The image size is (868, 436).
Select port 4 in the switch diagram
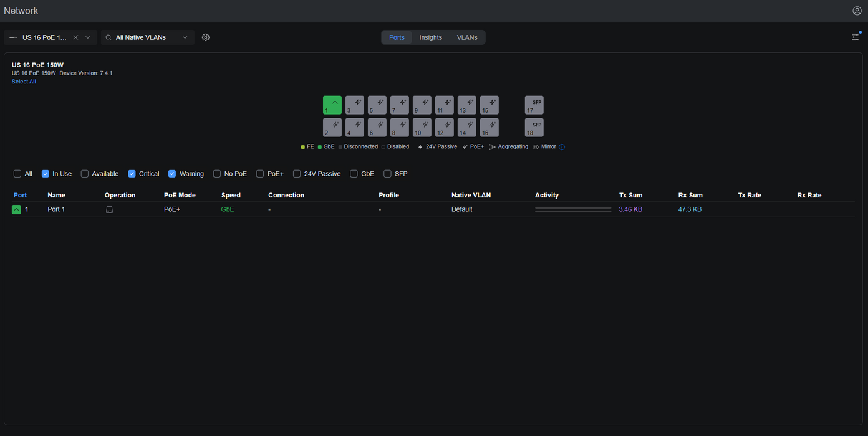(355, 128)
